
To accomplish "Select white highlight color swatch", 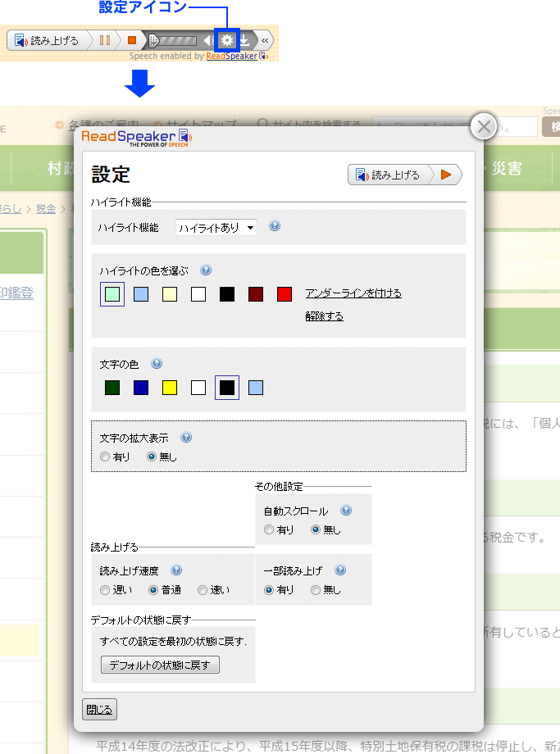I will [198, 294].
